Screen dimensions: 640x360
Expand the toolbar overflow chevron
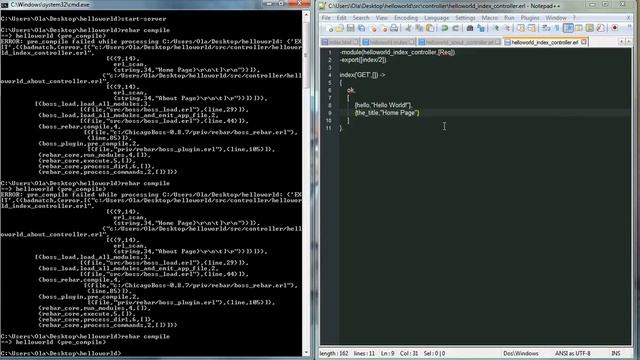[x=629, y=27]
